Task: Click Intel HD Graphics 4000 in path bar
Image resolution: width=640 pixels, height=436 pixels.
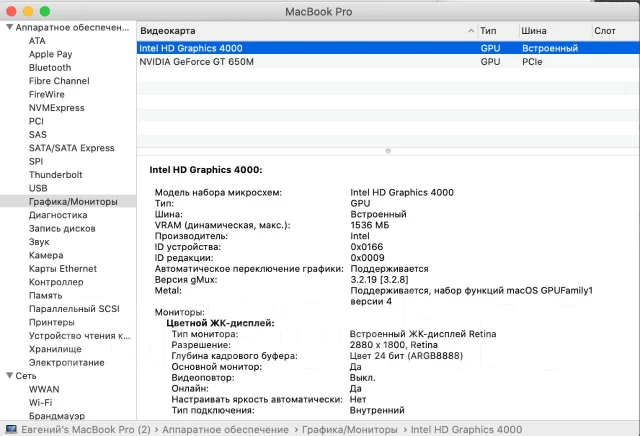Action: coord(467,429)
